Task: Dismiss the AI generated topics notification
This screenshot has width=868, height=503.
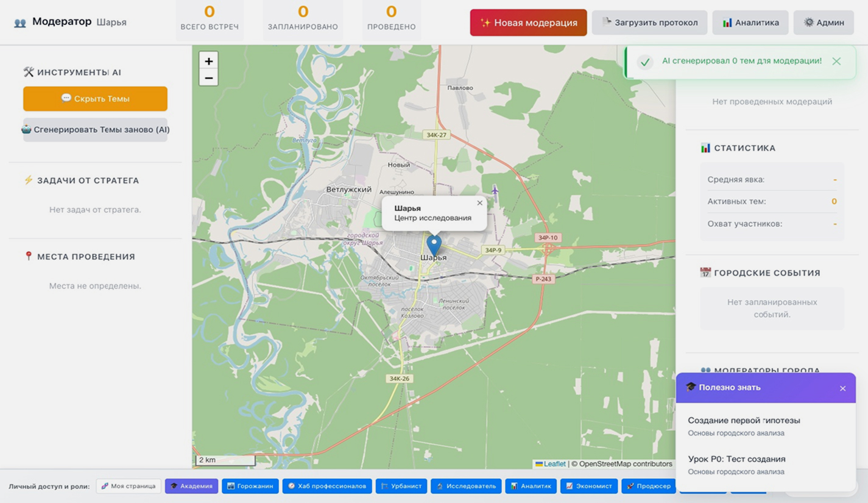Action: pos(836,61)
